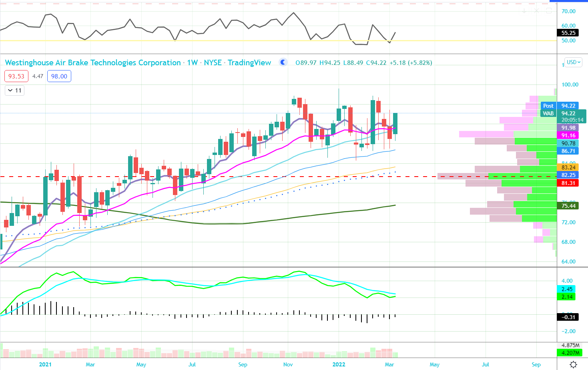
Task: Click the 2021 time axis label
Action: (x=45, y=364)
